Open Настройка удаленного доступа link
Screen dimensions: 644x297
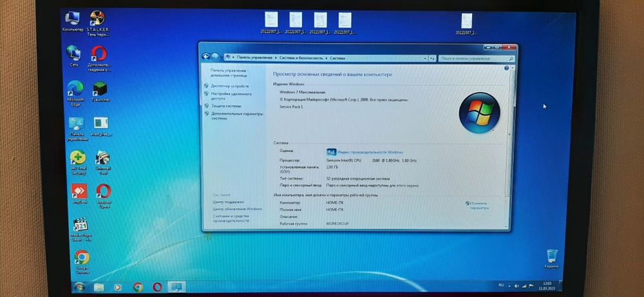pyautogui.click(x=231, y=96)
